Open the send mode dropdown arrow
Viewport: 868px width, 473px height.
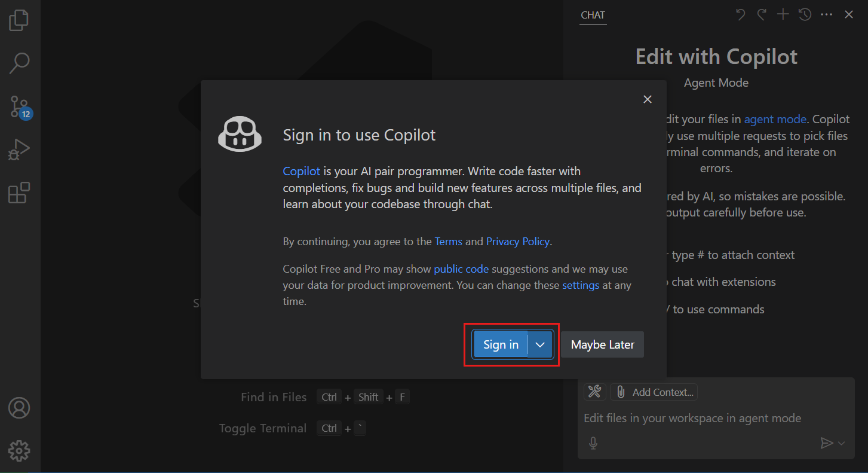point(841,443)
